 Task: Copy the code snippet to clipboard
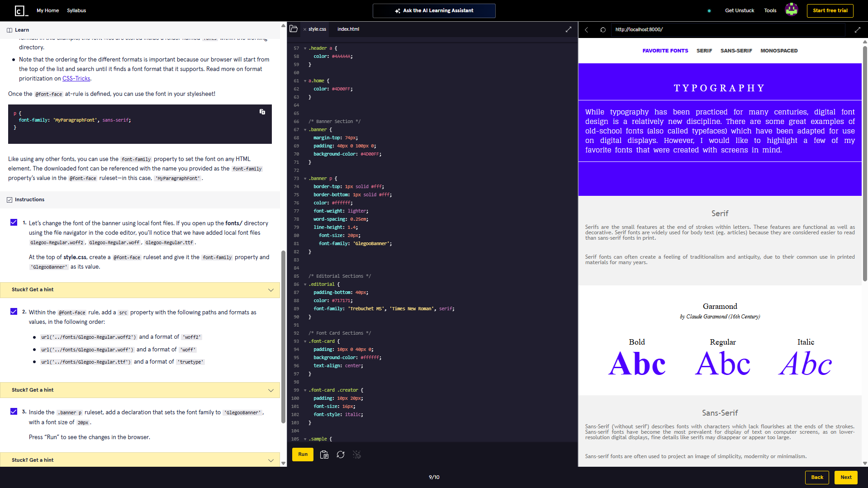pyautogui.click(x=262, y=112)
